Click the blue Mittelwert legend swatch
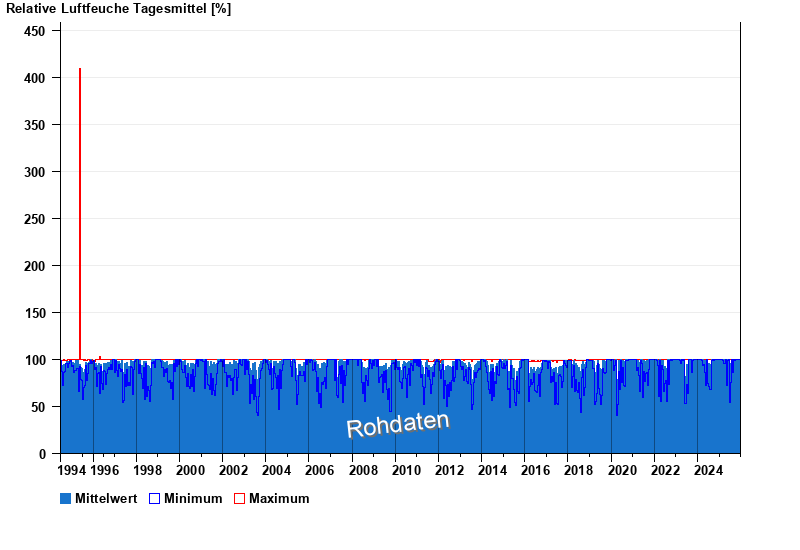The image size is (800, 550). [x=66, y=498]
